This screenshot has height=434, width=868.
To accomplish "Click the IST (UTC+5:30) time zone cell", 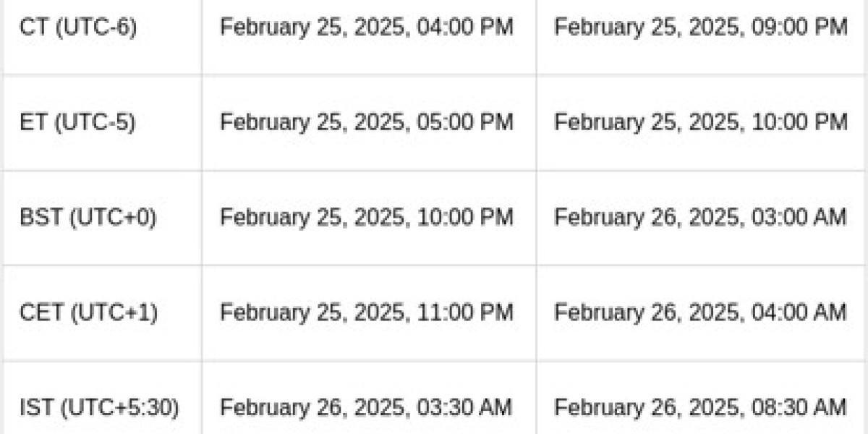I will coord(99,407).
